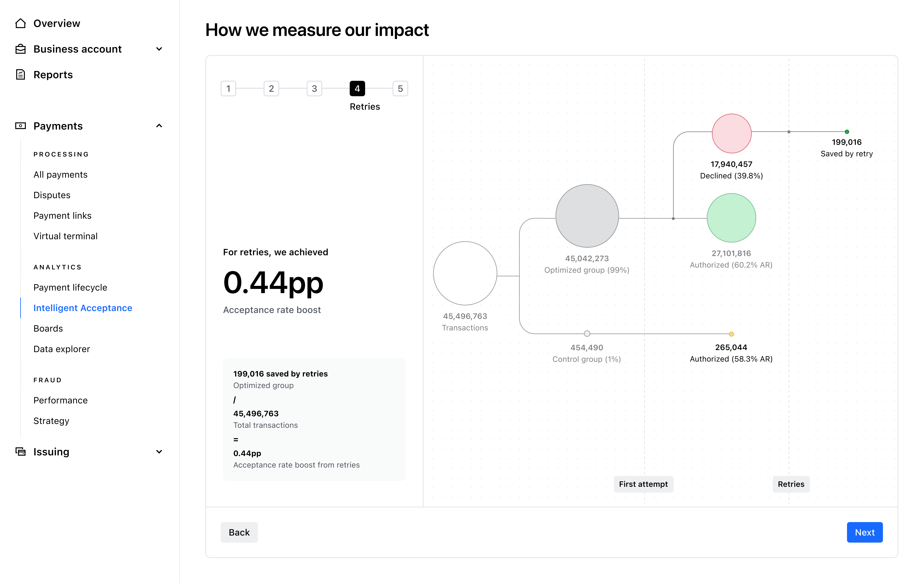The image size is (924, 583).
Task: Click the First attempt stage label
Action: point(643,484)
